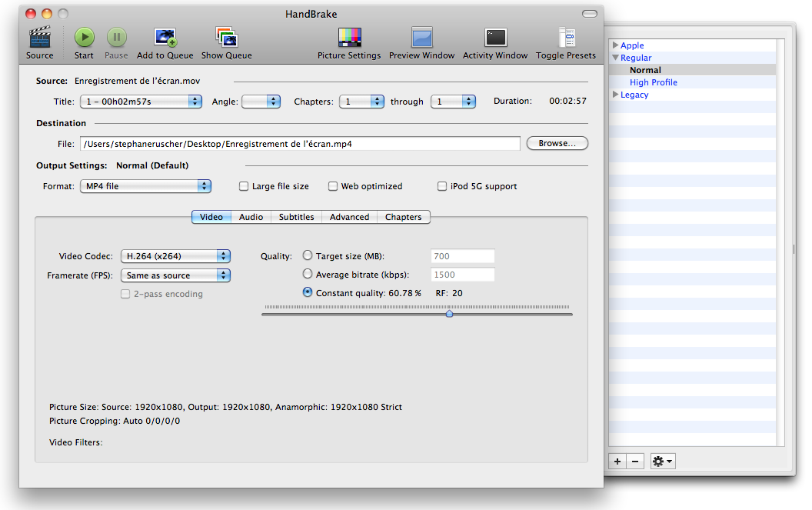
Task: Open the Format dropdown
Action: click(x=145, y=186)
